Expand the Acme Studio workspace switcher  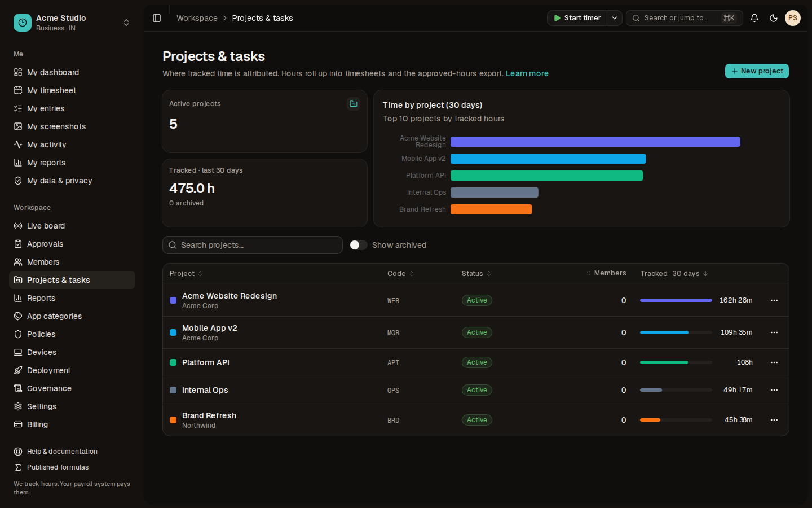point(126,23)
